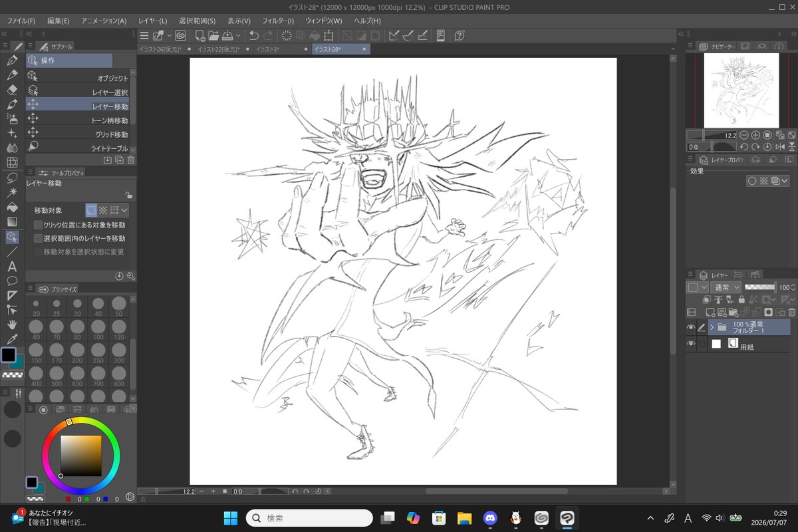
Task: Choose brush size 100 preset
Action: coord(98,329)
